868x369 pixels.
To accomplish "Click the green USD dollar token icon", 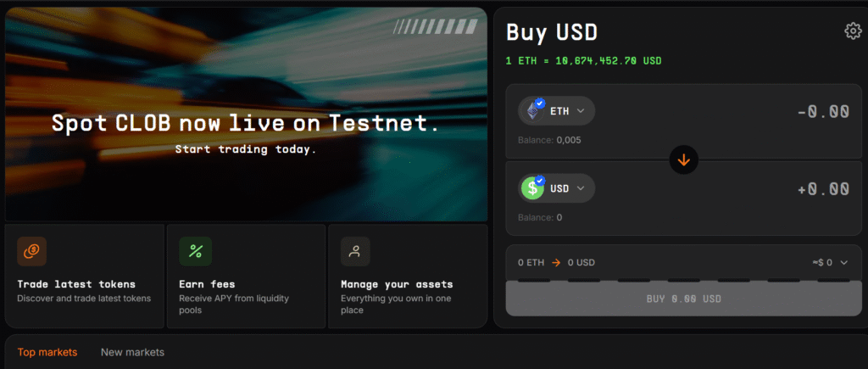I will (532, 188).
